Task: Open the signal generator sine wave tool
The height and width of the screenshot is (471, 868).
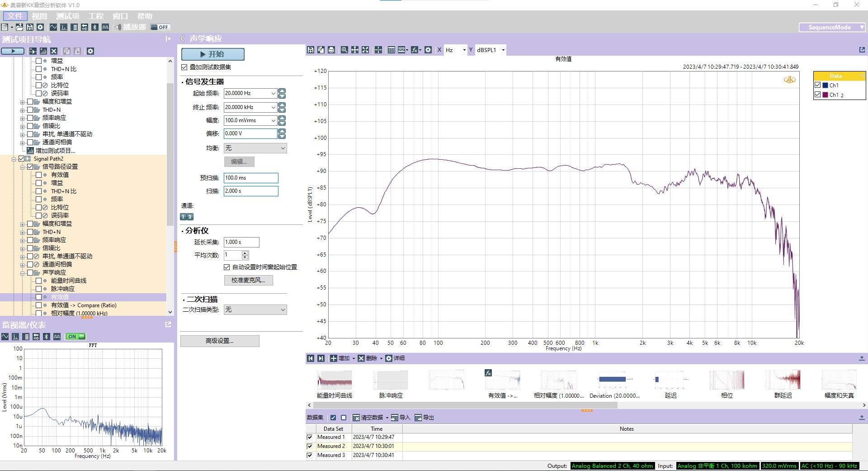Action: coord(53,27)
